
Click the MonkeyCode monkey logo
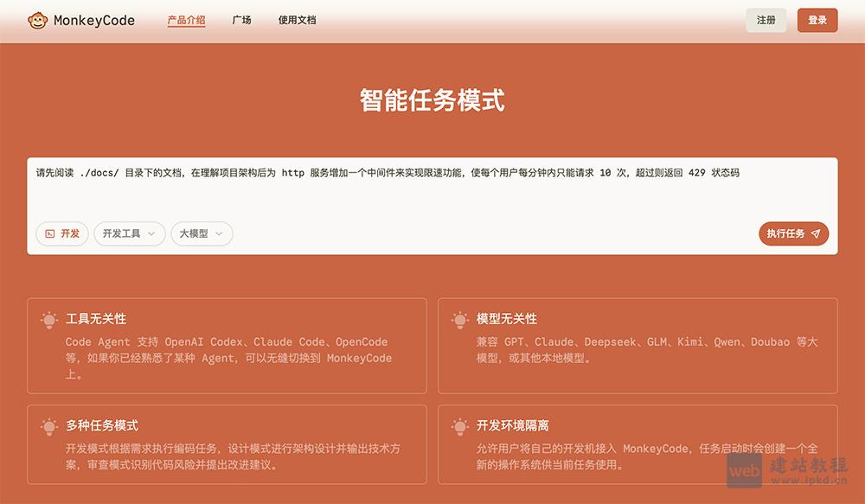[x=36, y=19]
